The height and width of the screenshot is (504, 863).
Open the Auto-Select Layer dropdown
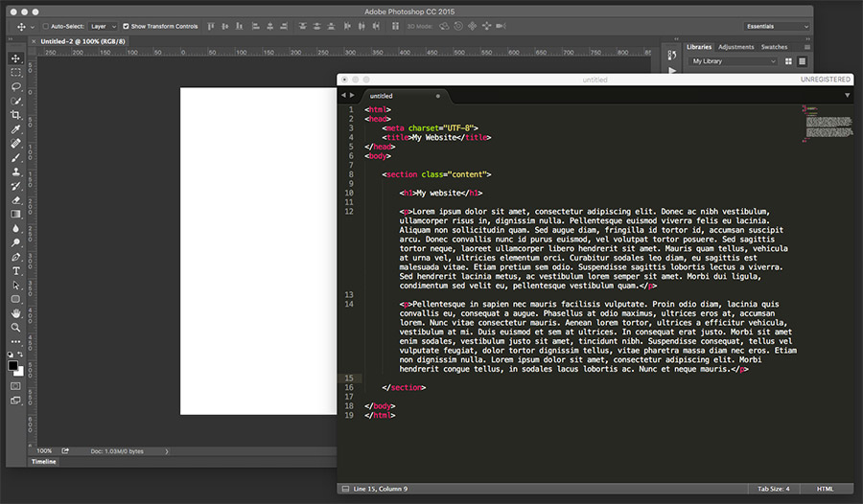[x=103, y=27]
